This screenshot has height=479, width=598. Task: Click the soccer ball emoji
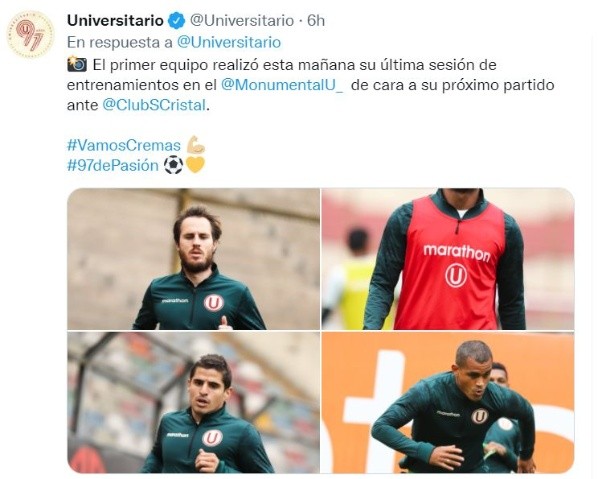[173, 165]
